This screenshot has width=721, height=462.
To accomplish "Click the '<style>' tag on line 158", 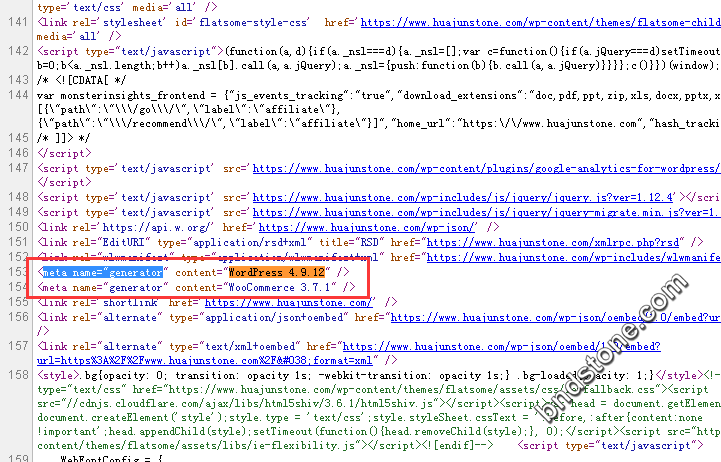I will 58,376.
